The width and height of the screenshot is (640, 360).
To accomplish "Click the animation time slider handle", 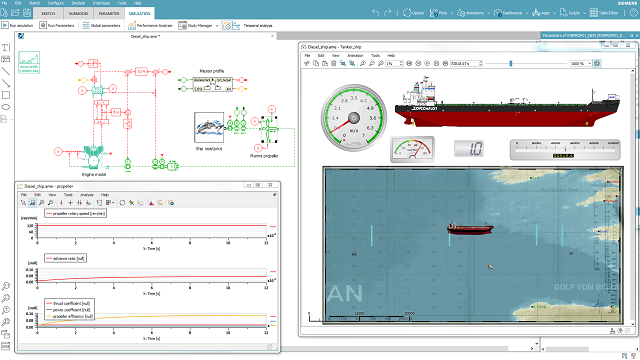I will 511,63.
